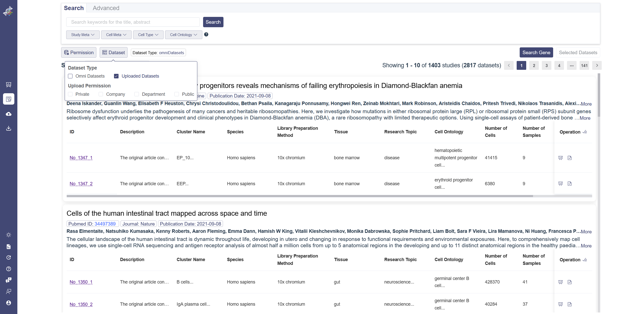Switch to the Advanced search tab
The height and width of the screenshot is (314, 644).
pyautogui.click(x=106, y=8)
